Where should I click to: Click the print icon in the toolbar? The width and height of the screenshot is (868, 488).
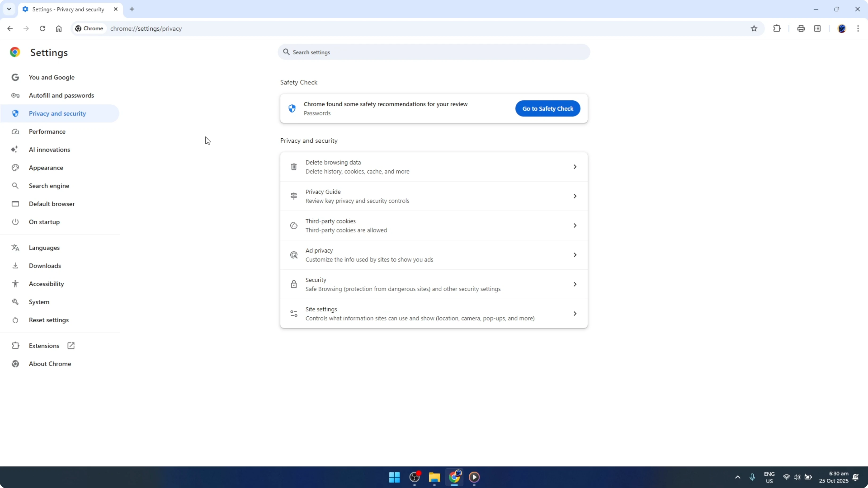(x=801, y=28)
